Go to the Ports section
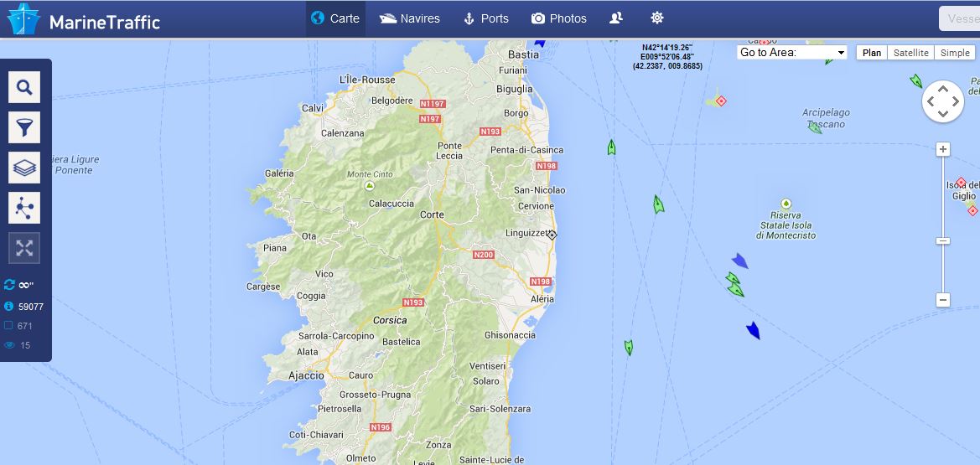 [x=485, y=18]
